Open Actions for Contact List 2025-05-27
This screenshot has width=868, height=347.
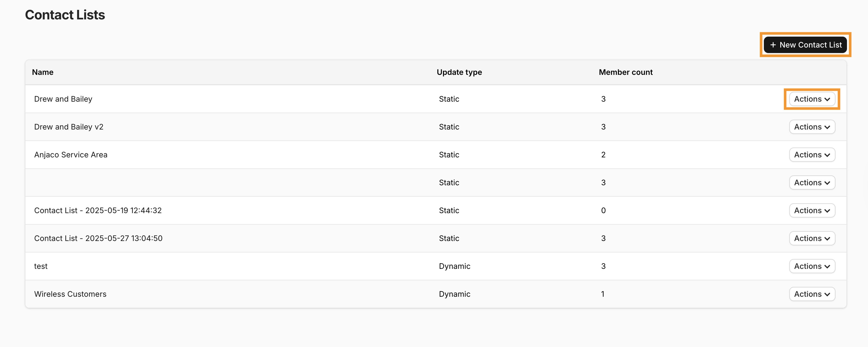point(812,239)
